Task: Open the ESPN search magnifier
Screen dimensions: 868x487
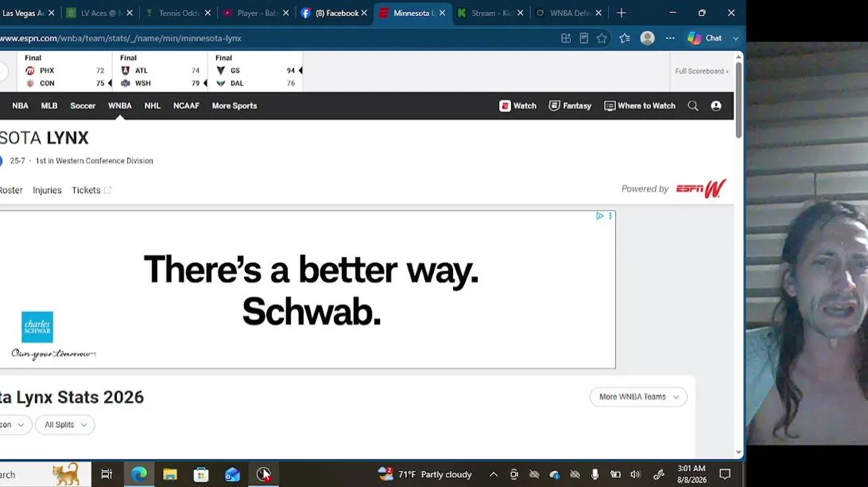Action: tap(693, 106)
